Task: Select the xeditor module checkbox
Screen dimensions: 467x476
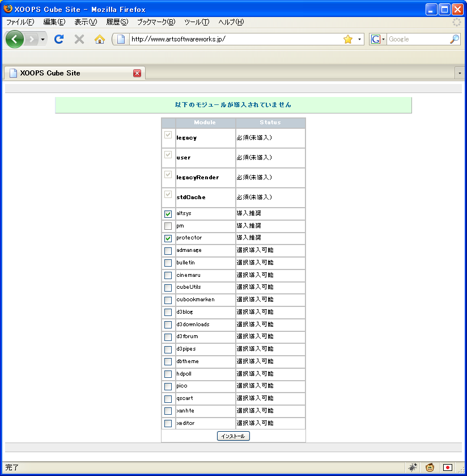Action: [x=168, y=423]
